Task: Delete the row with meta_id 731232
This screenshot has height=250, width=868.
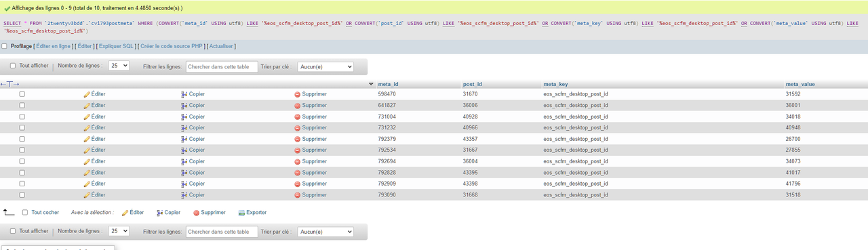Action: 310,128
